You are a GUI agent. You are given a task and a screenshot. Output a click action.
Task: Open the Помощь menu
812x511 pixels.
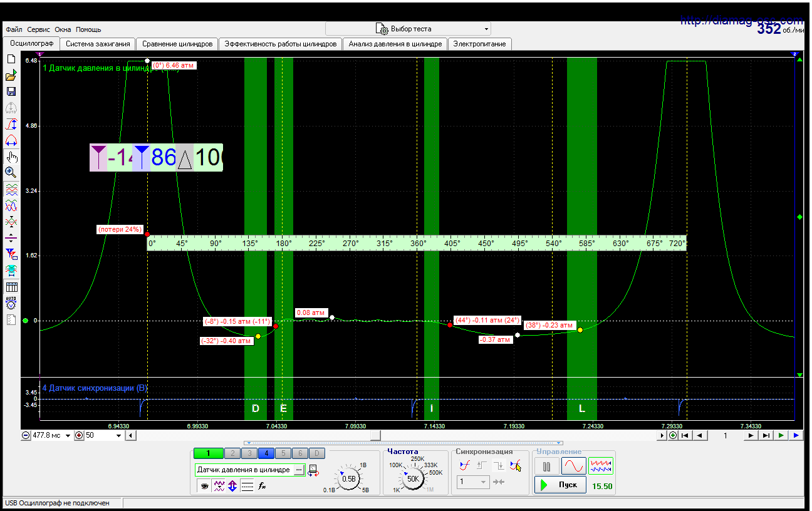click(x=88, y=29)
